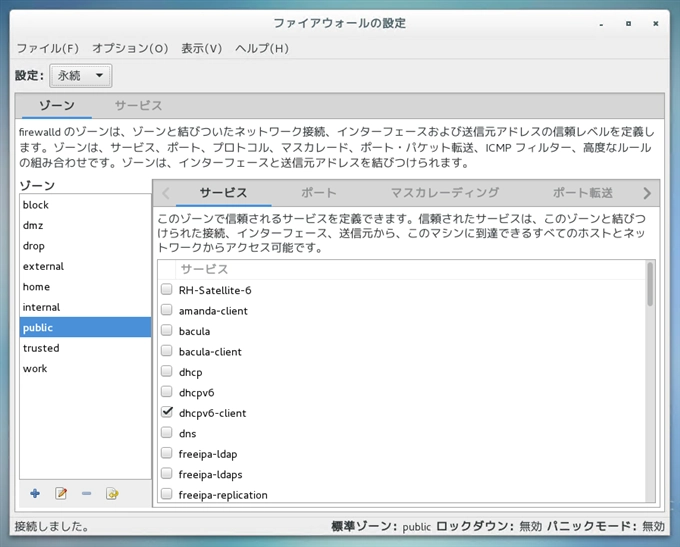Open the ヘルプ(H) menu
This screenshot has width=680, height=547.
(262, 48)
